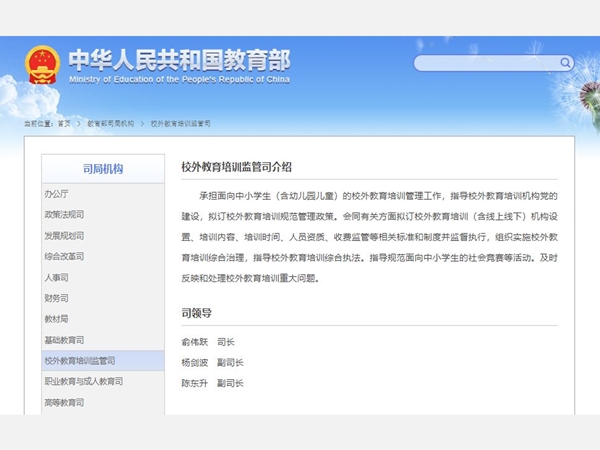The image size is (600, 450).
Task: Open the 首页 breadcrumb link
Action: tap(64, 124)
